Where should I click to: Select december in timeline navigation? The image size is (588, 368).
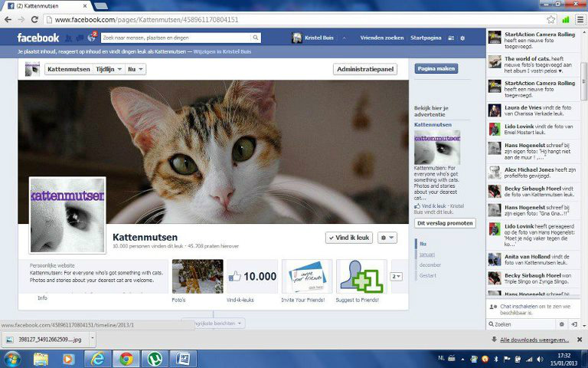pos(430,264)
